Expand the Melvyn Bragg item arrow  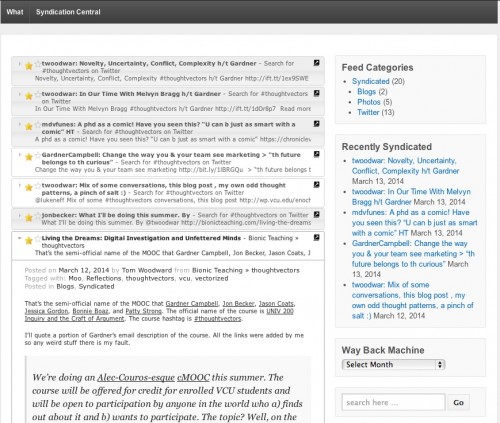tap(19, 94)
